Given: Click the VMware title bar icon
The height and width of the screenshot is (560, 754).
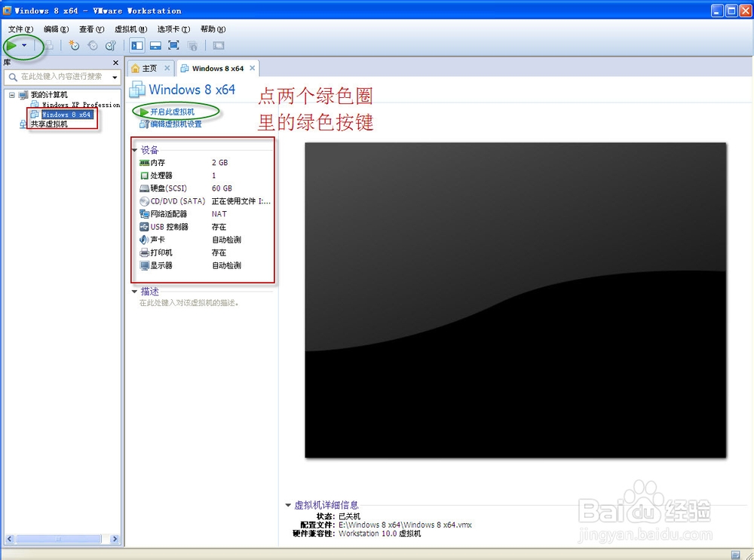Looking at the screenshot, I should point(8,10).
